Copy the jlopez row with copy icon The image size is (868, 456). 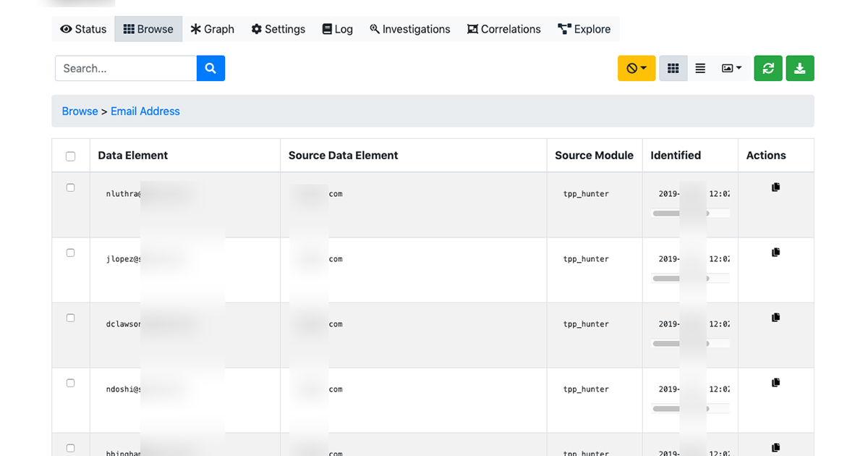point(775,253)
